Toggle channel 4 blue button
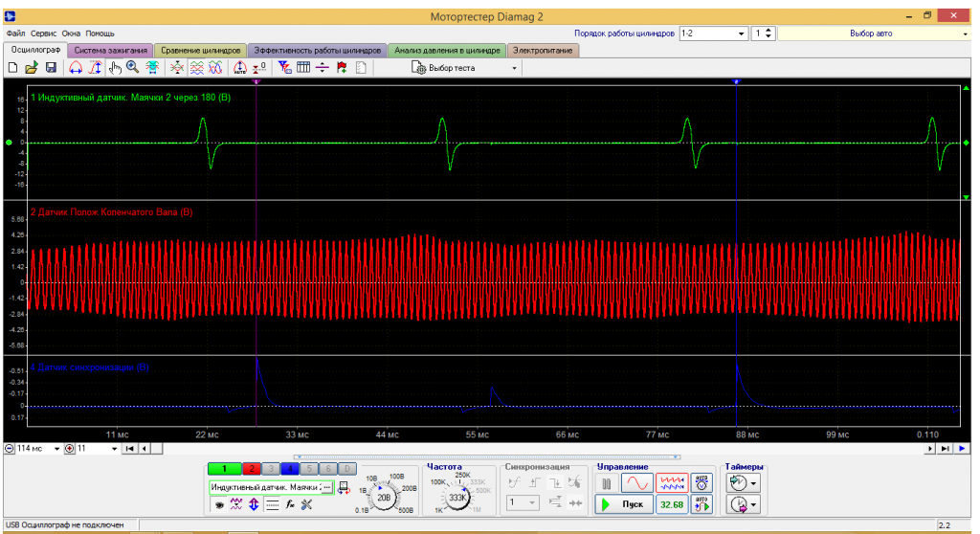The width and height of the screenshot is (980, 534). pos(290,468)
